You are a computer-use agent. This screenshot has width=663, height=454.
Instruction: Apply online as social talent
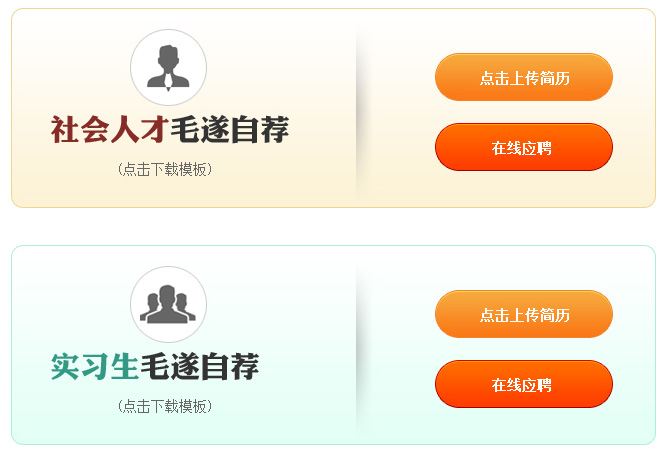click(x=523, y=148)
